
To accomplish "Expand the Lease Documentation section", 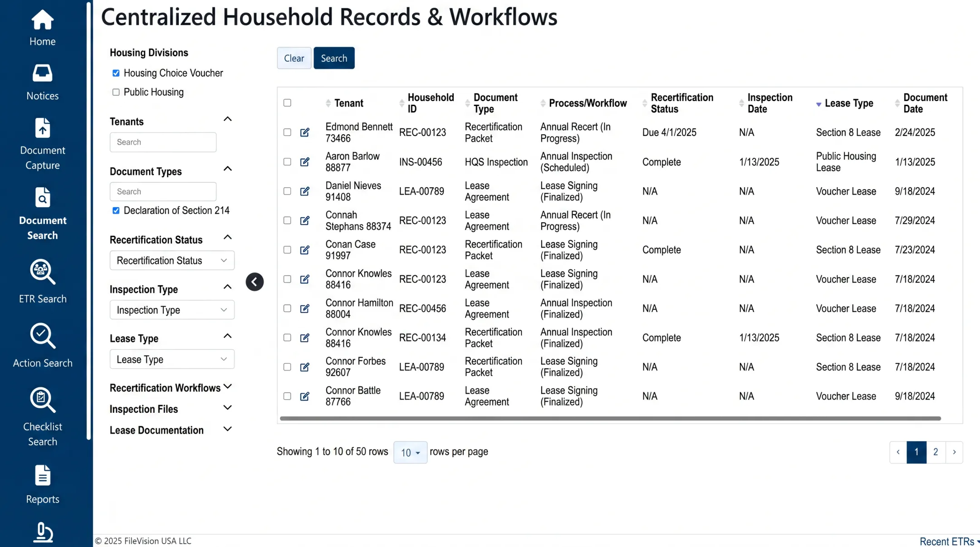I will (x=228, y=429).
